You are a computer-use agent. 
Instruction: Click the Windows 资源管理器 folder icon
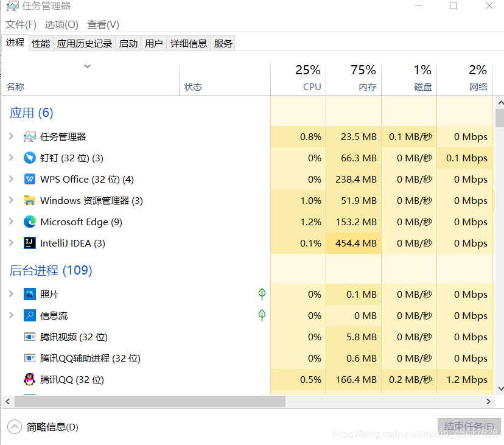30,200
